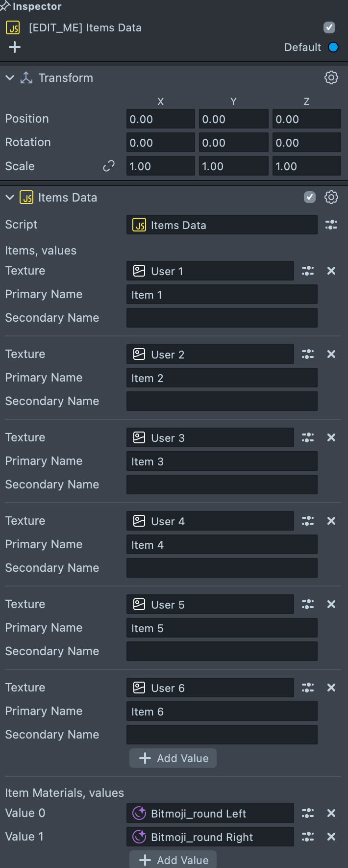The height and width of the screenshot is (868, 348).
Task: Click the Transform settings gear icon
Action: [x=331, y=77]
